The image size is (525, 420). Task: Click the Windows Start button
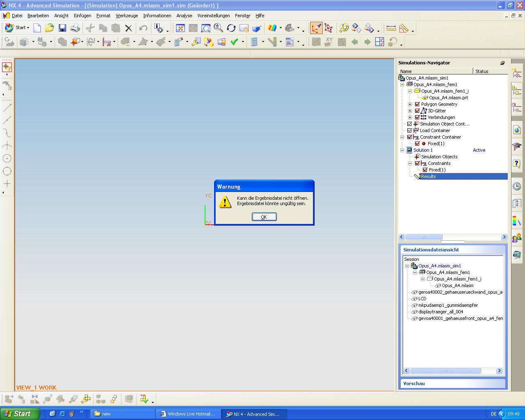[20, 414]
